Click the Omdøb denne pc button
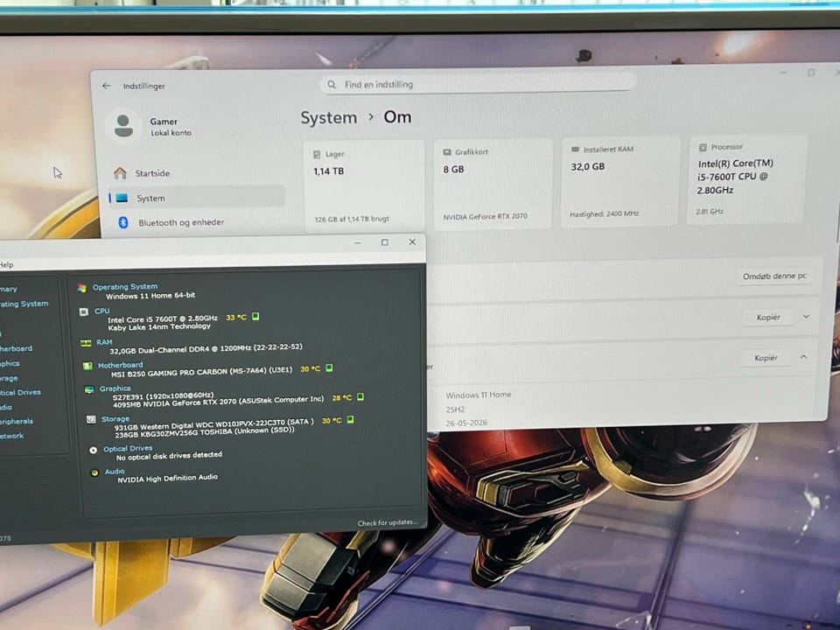 [774, 276]
